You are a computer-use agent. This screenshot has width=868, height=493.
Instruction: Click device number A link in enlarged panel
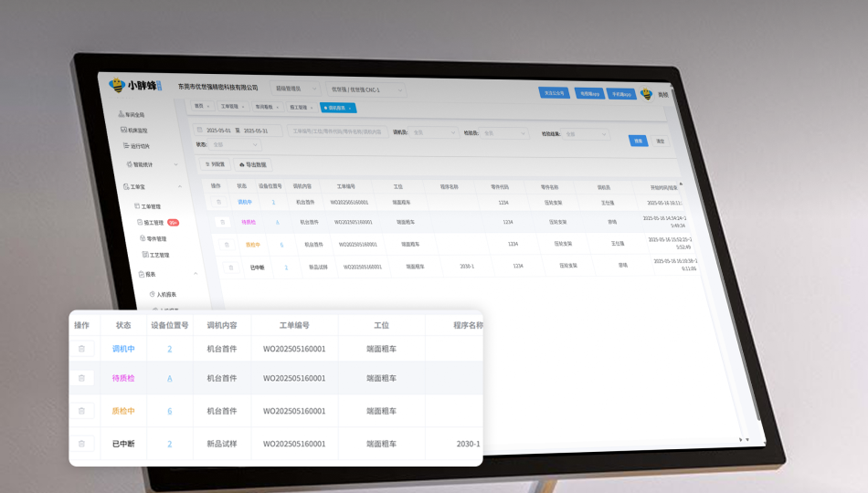169,378
